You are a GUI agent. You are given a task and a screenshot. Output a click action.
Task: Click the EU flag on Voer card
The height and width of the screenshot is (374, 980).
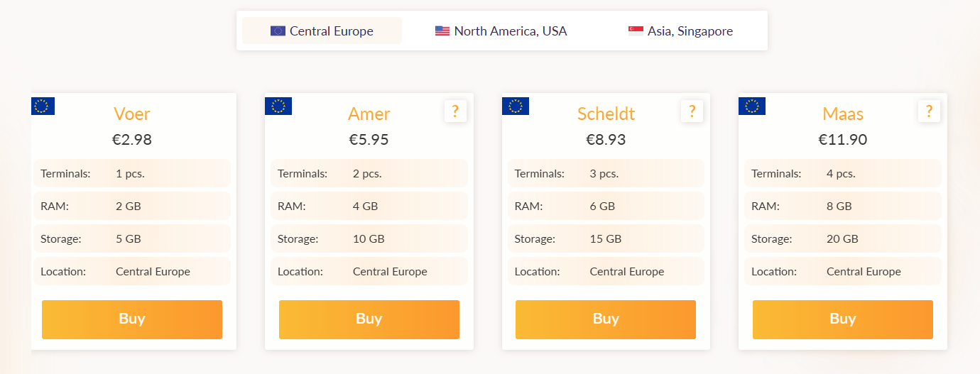[43, 106]
